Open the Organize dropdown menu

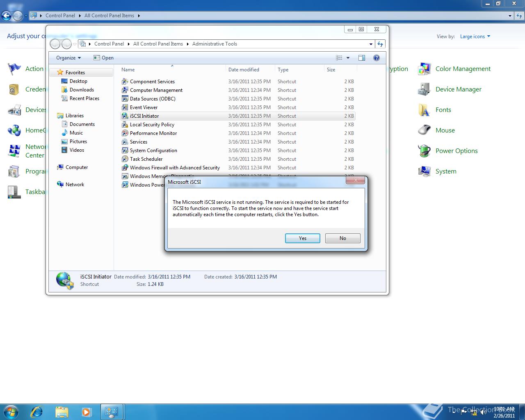[x=68, y=58]
